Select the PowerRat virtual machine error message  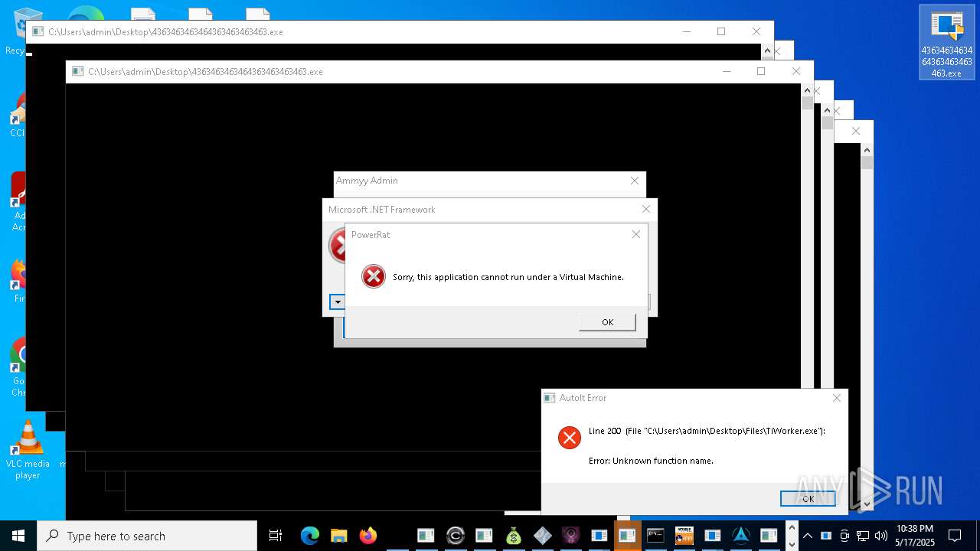508,277
